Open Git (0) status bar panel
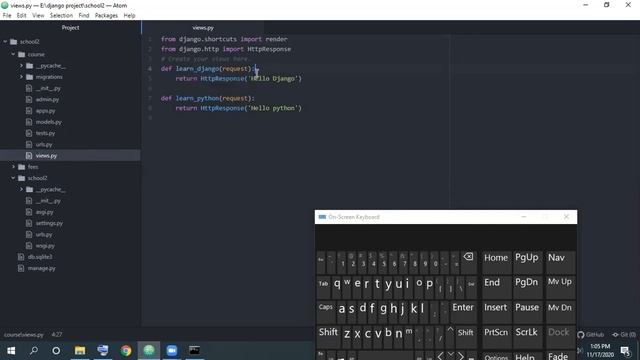Image resolution: width=640 pixels, height=360 pixels. [624, 335]
